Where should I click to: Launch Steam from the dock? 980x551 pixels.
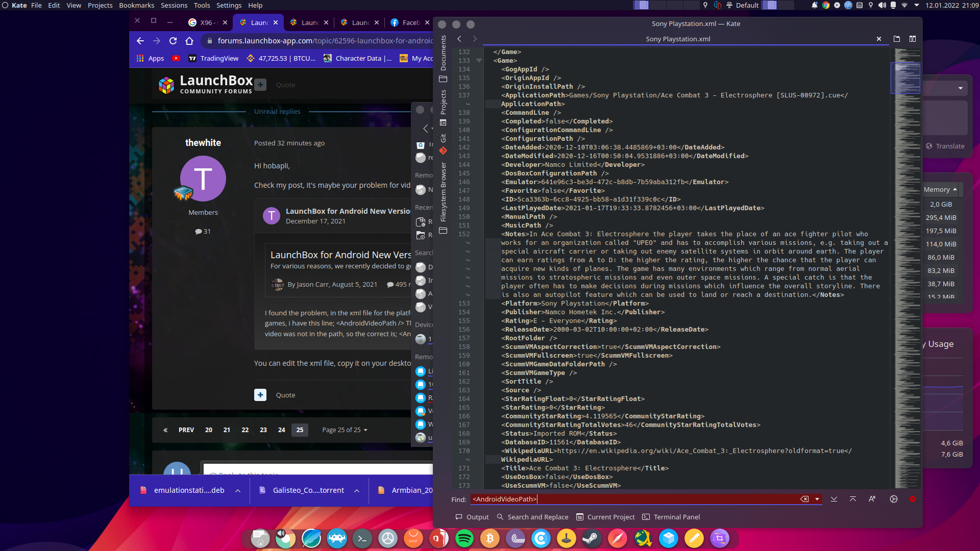point(592,538)
